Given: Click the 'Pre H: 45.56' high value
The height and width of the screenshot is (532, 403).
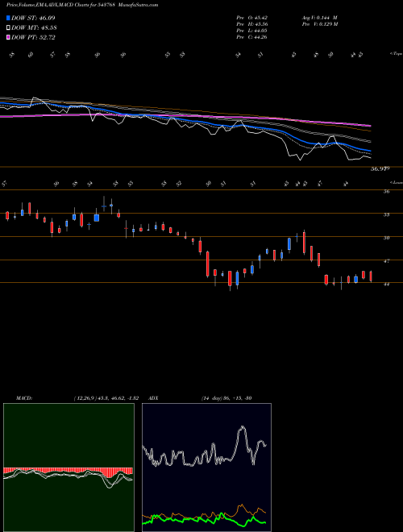Looking at the screenshot, I should pos(252,24).
